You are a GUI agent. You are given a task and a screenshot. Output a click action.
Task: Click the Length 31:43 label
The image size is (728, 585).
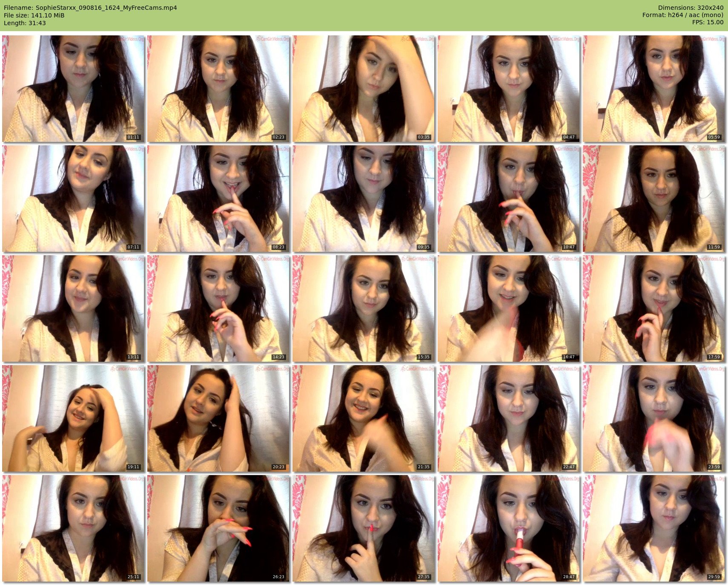25,23
